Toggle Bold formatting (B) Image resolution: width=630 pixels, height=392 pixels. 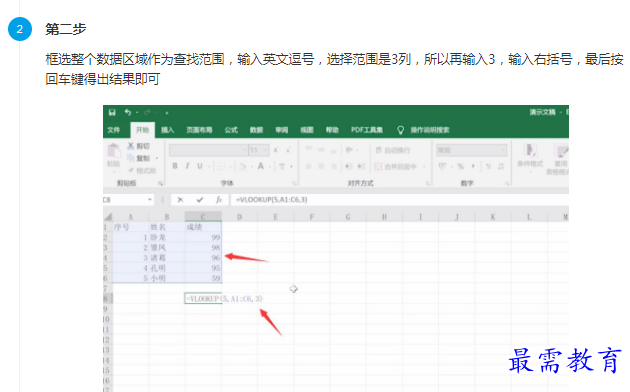(x=175, y=166)
